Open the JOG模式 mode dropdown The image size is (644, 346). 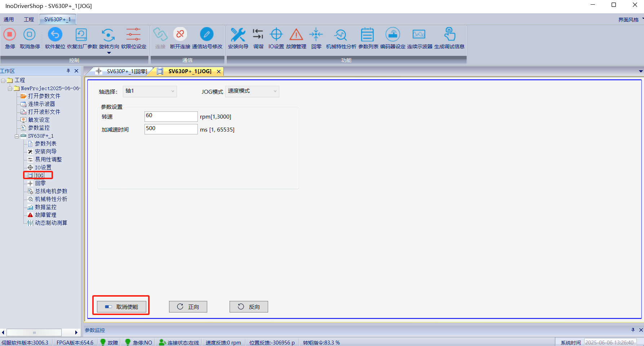(x=252, y=92)
